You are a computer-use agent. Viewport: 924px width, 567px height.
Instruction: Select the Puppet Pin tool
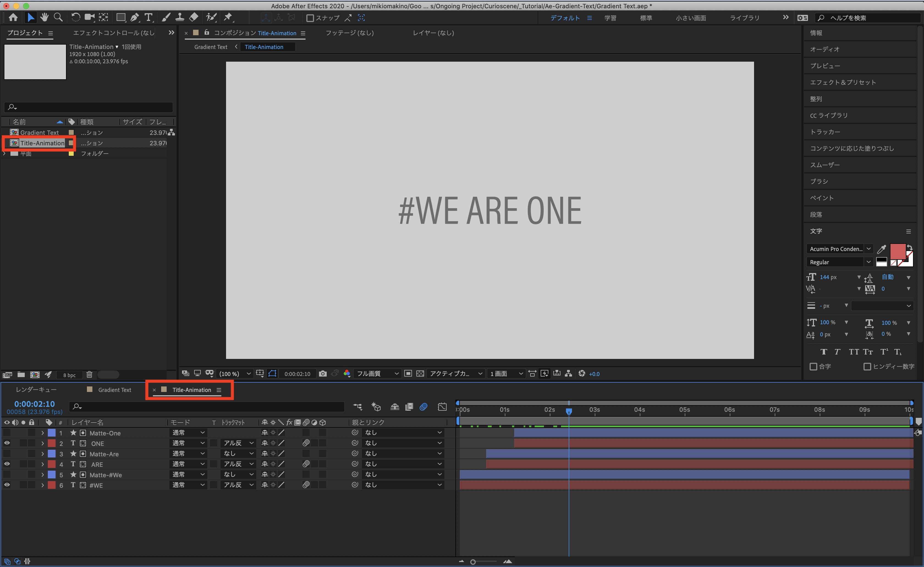pos(228,17)
